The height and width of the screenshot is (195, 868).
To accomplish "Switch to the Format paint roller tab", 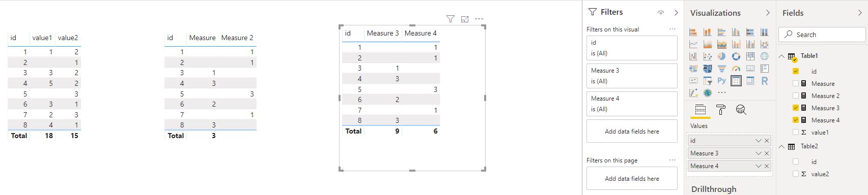I will point(721,110).
